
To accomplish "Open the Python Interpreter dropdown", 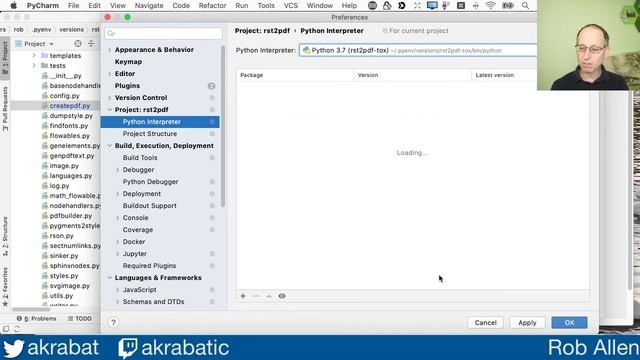I will (x=418, y=50).
